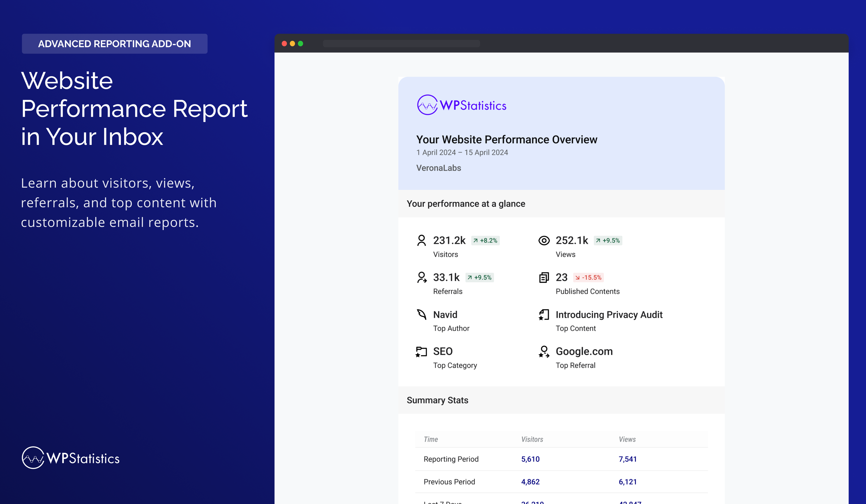Click the Top Author feather icon
This screenshot has width=866, height=504.
coord(422,314)
